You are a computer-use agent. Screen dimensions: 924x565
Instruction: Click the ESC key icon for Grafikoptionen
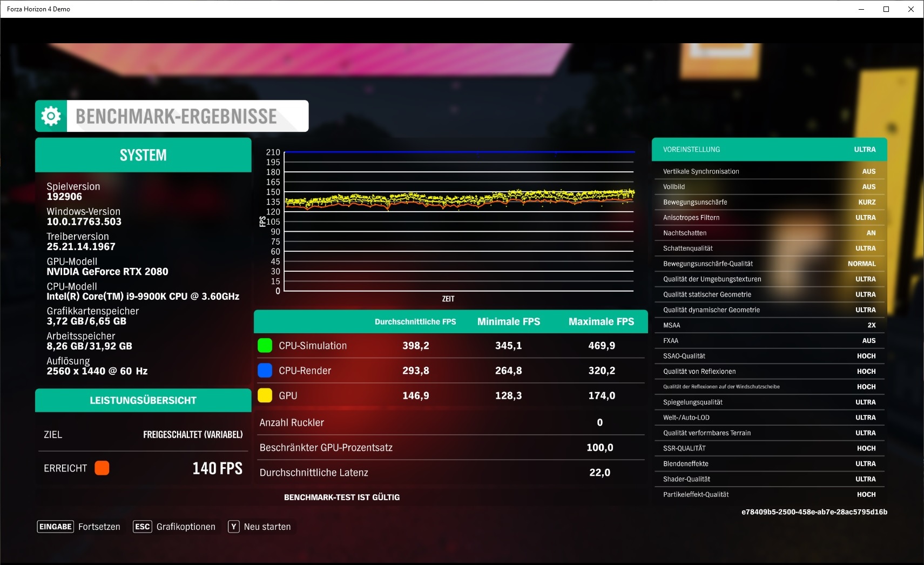point(143,527)
